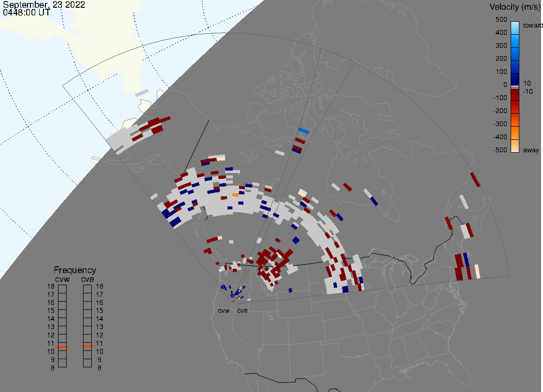The width and height of the screenshot is (543, 392).
Task: Click the 200 tick label on velocity scale
Action: click(x=501, y=58)
